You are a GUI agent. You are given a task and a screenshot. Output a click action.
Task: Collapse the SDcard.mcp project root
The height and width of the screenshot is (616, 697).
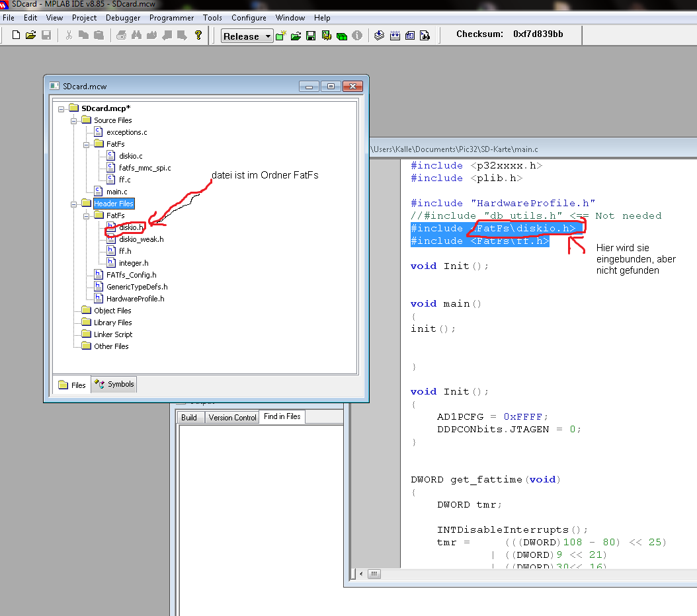(61, 108)
